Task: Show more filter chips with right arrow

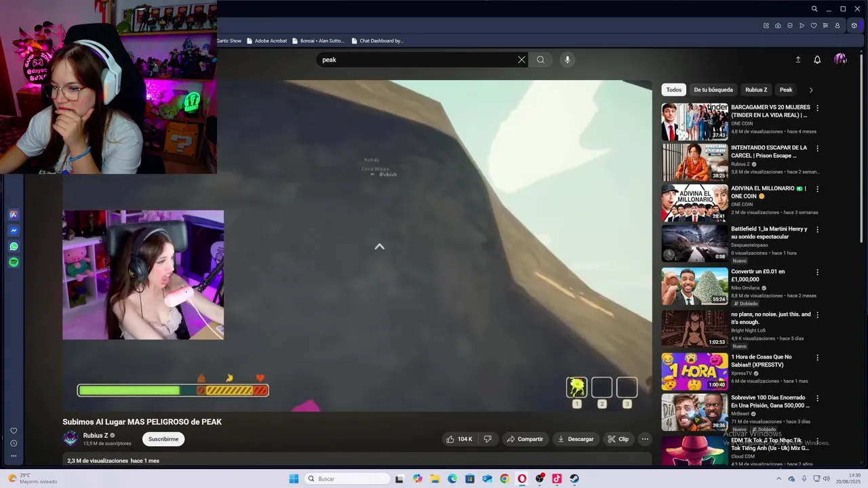Action: (x=811, y=90)
